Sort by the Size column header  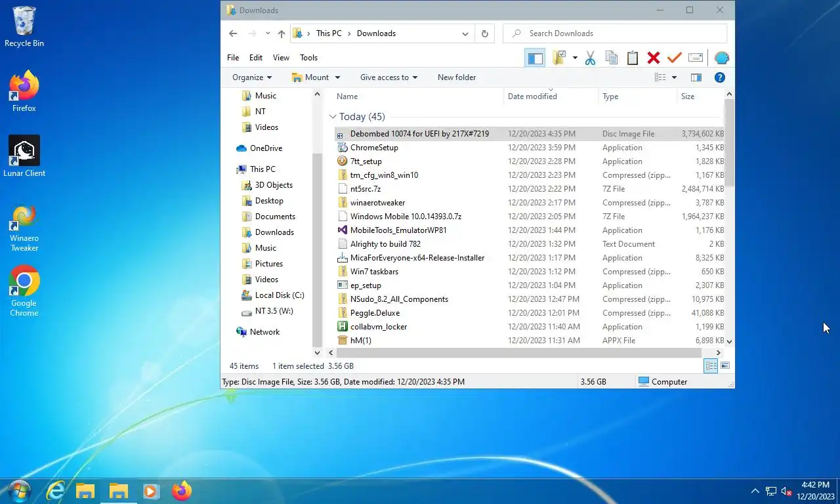coord(700,96)
